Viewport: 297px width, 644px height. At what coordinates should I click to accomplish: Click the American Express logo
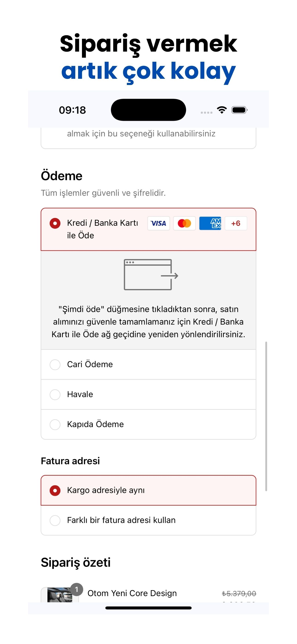(210, 223)
